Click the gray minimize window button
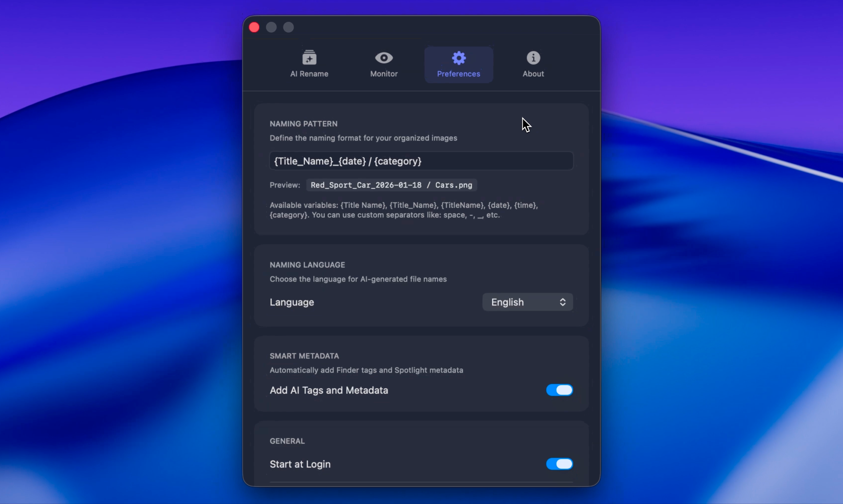 point(271,27)
